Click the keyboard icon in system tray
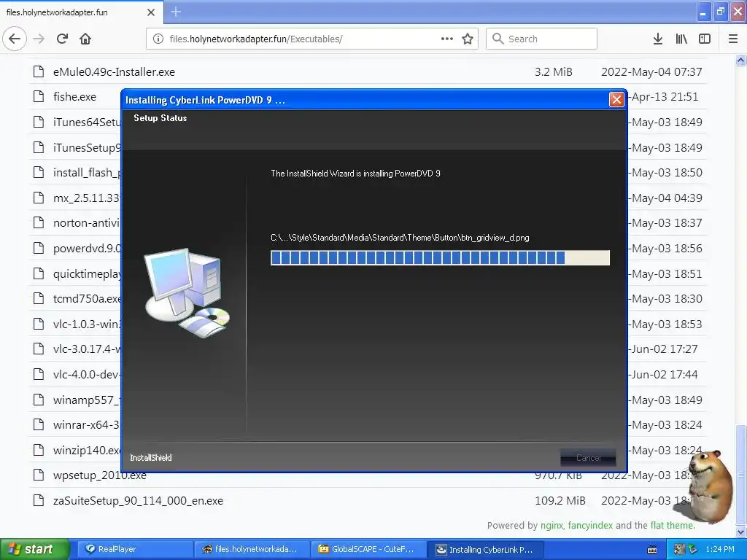Viewport: 747px width, 560px height. pyautogui.click(x=652, y=550)
